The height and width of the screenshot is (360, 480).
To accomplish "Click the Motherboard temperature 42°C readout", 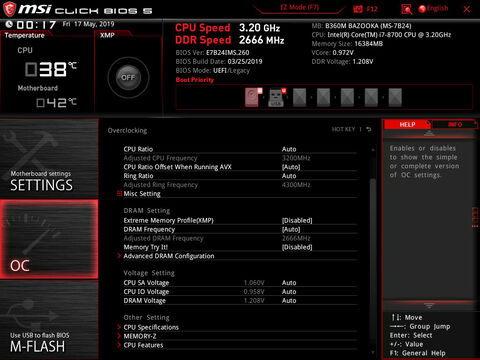I will pyautogui.click(x=56, y=103).
